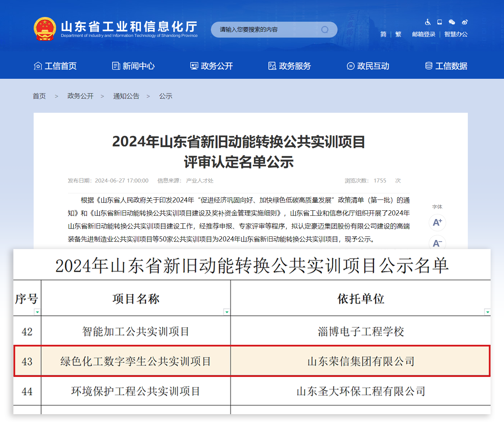Open the mobile version icon
The height and width of the screenshot is (442, 504).
tap(440, 22)
